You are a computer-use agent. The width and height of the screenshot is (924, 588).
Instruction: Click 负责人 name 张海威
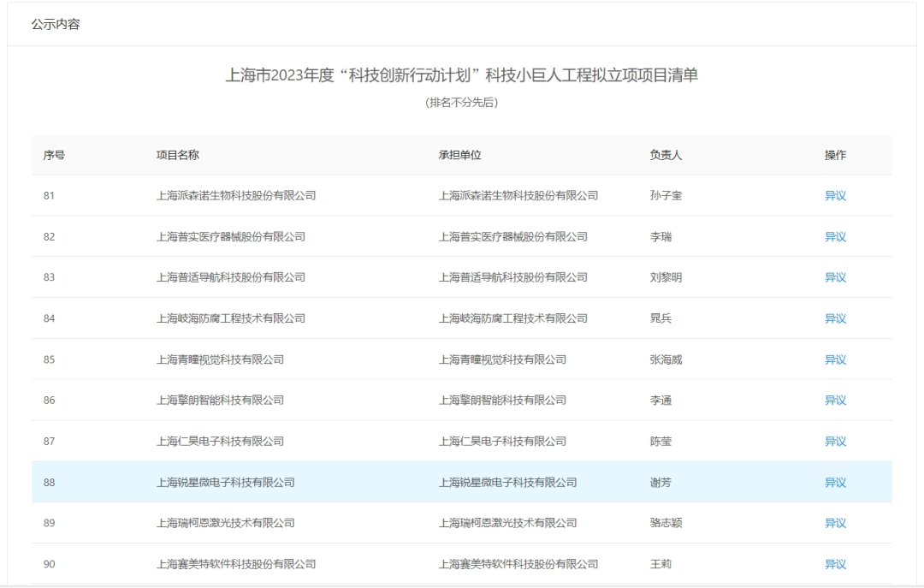(x=666, y=359)
